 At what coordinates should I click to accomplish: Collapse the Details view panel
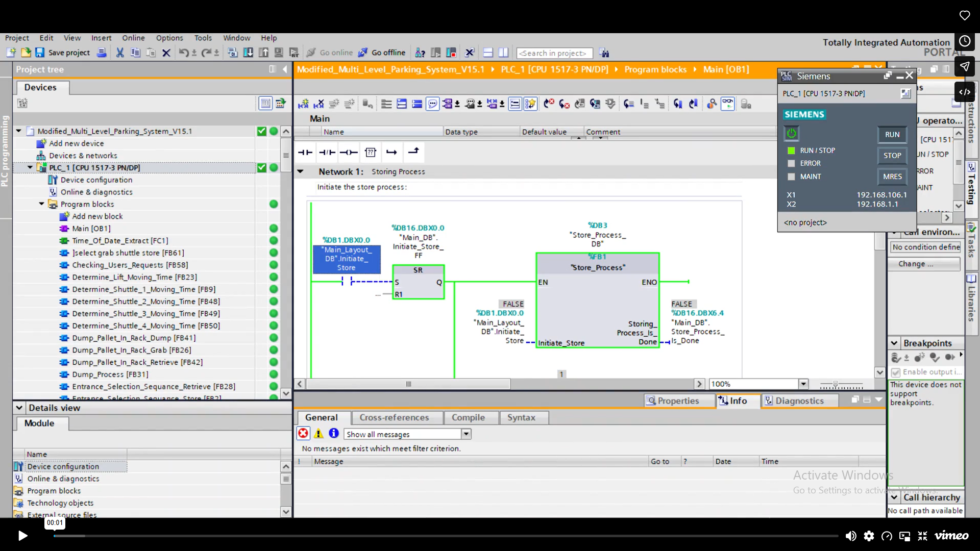point(19,408)
